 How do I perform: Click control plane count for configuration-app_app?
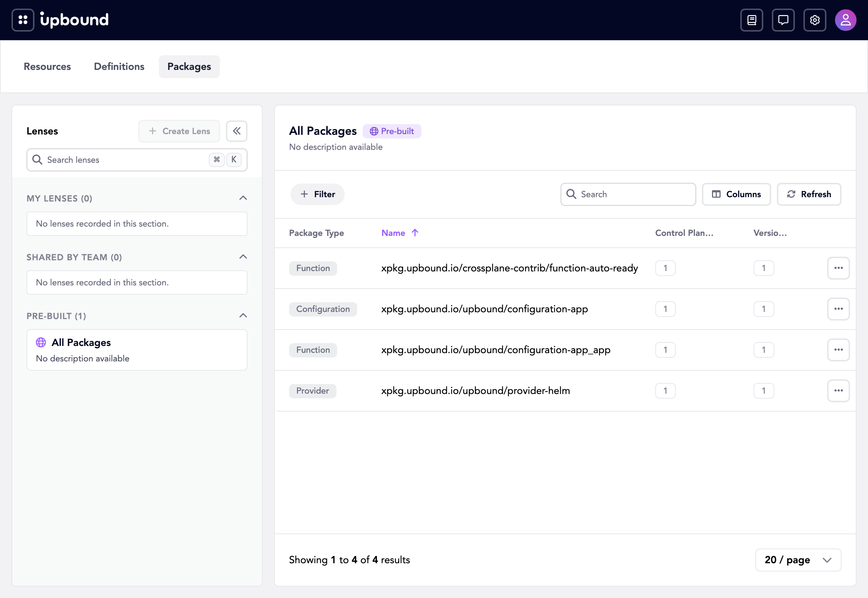click(665, 350)
